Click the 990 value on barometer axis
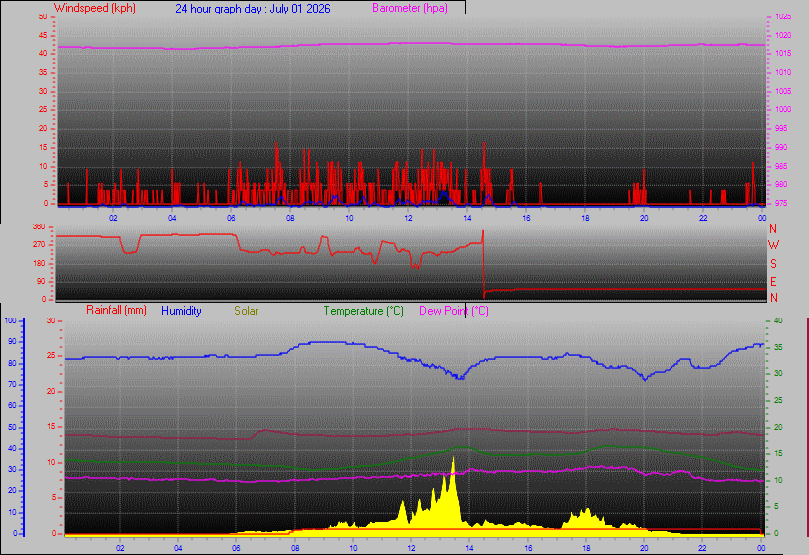This screenshot has width=809, height=555. click(x=781, y=147)
